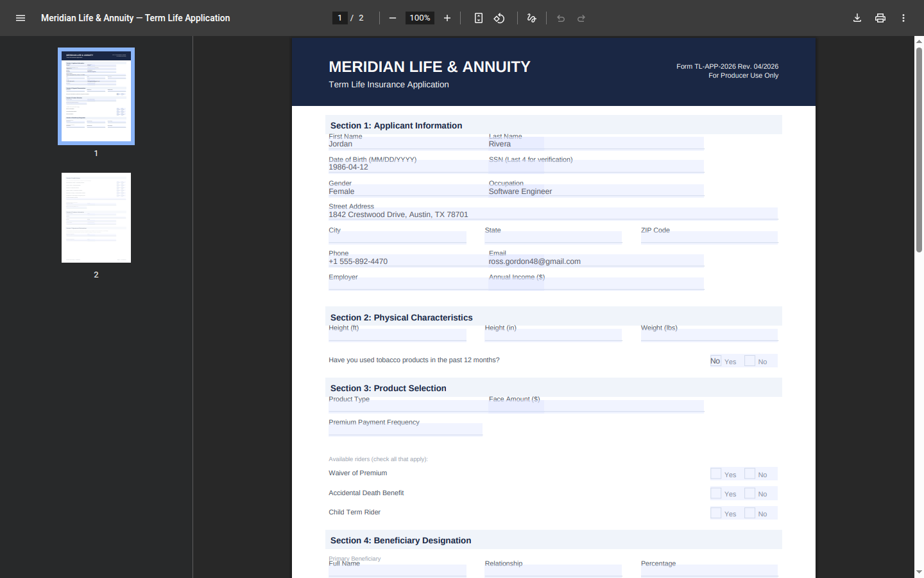This screenshot has width=924, height=578.
Task: Check the tobacco question No box
Action: pyautogui.click(x=749, y=361)
